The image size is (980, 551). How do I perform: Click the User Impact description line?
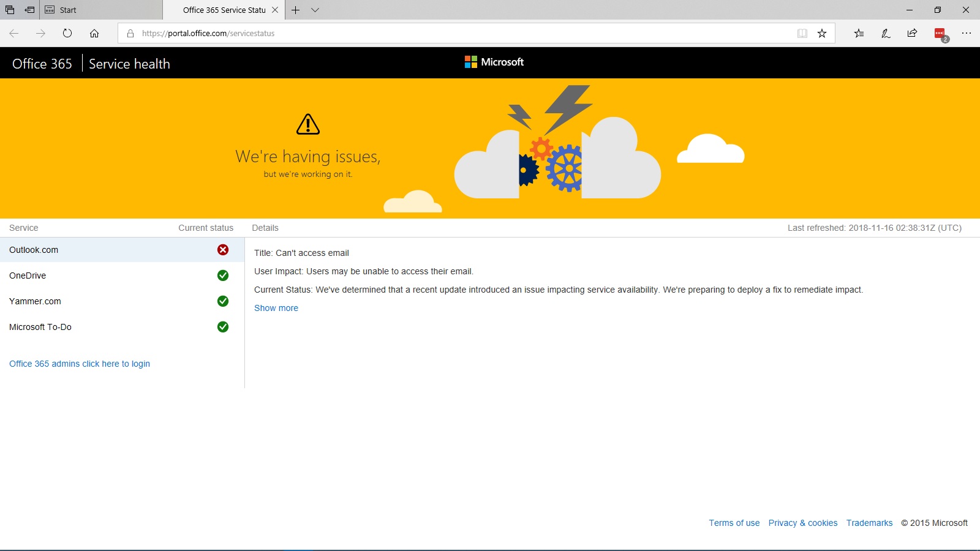pos(364,271)
